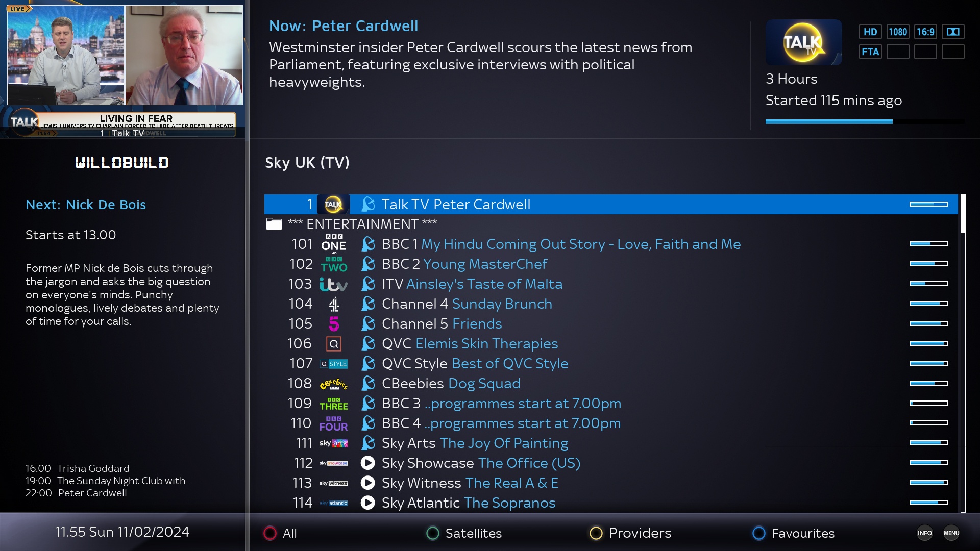
Task: Click the channel list scrollbar
Action: click(x=963, y=353)
